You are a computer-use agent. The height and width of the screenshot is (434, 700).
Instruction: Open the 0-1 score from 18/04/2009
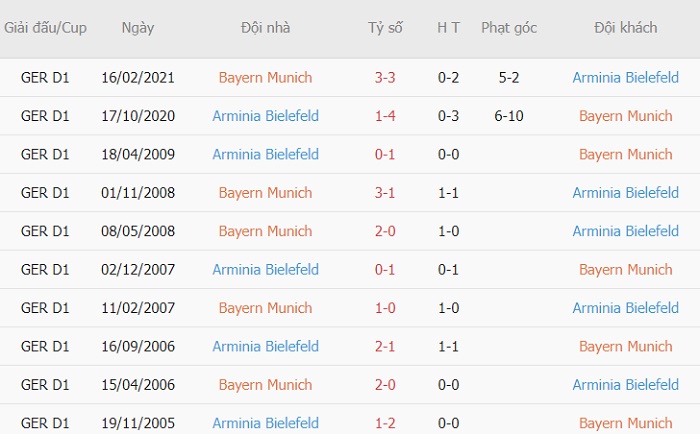[x=385, y=154]
